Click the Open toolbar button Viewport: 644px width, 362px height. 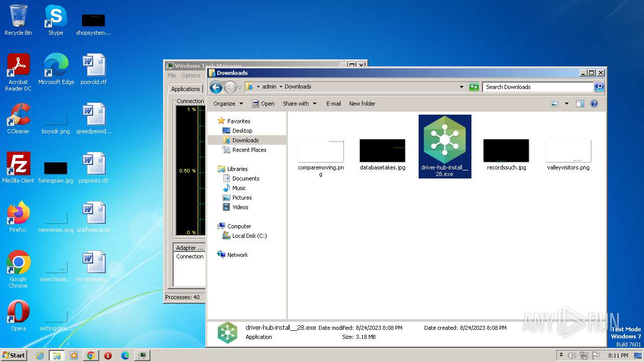(x=263, y=104)
